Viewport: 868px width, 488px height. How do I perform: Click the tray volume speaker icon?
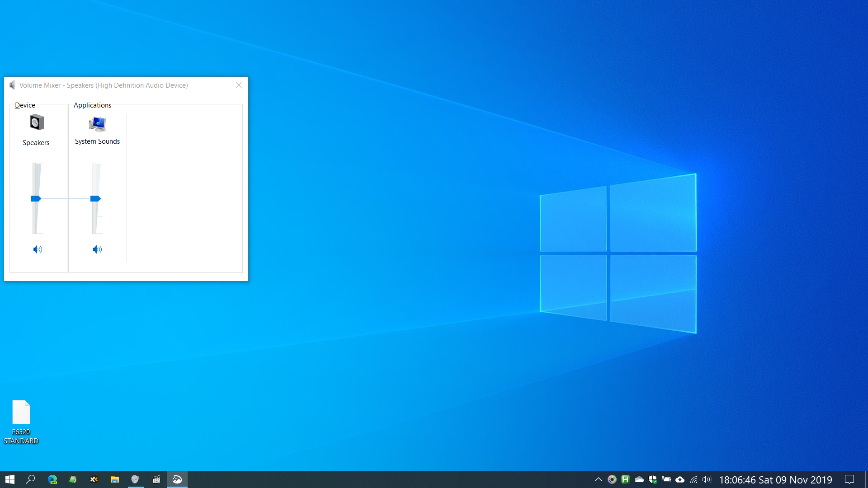click(707, 479)
